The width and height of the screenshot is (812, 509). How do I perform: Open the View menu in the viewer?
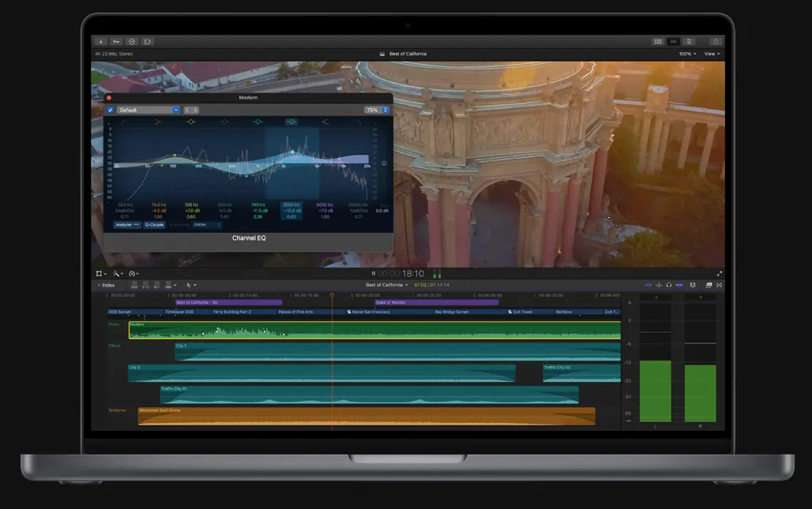712,54
